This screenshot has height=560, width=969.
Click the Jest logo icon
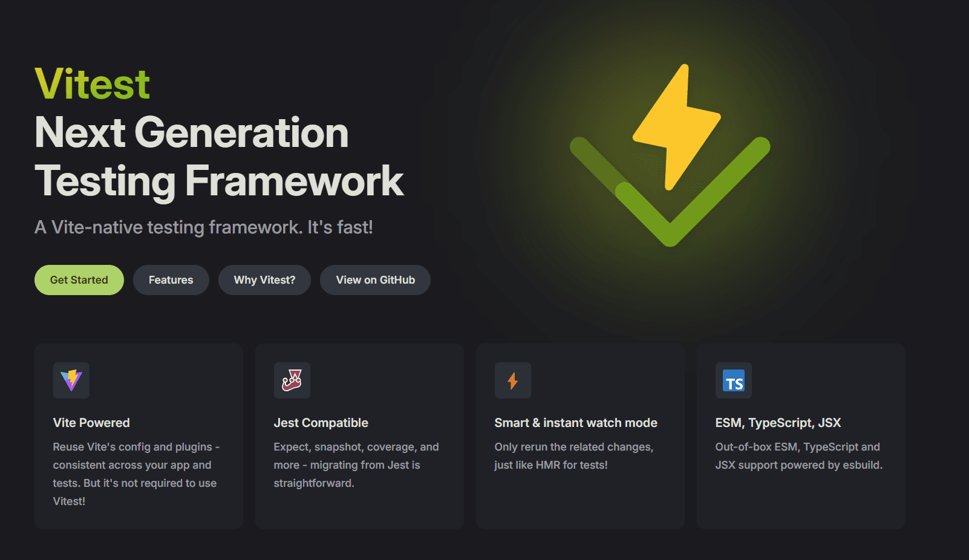coord(292,380)
